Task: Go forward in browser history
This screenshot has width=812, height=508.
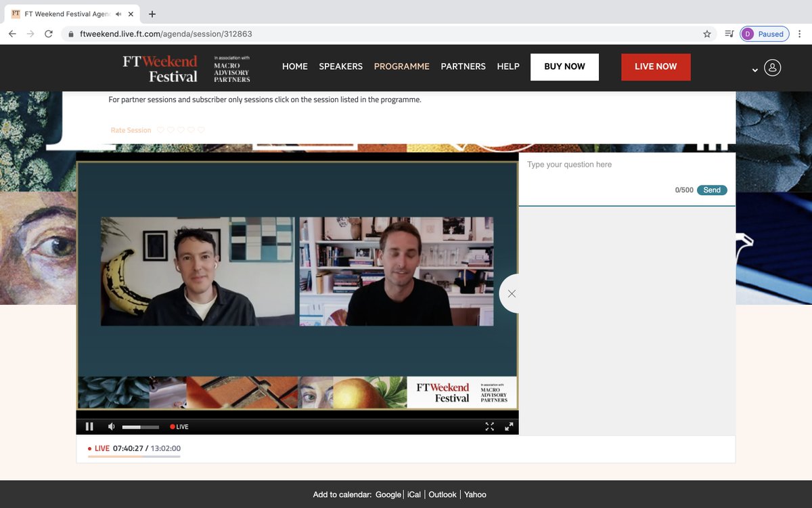Action: [30, 34]
